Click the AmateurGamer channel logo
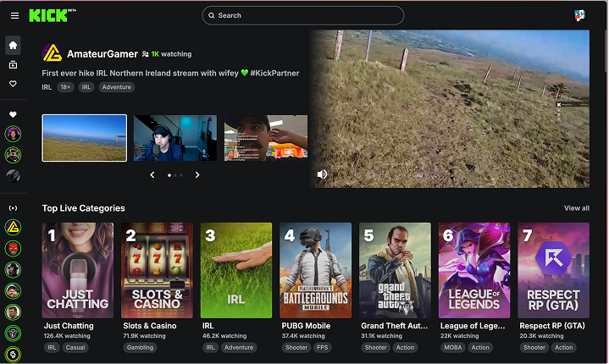609x364 pixels. pos(52,53)
